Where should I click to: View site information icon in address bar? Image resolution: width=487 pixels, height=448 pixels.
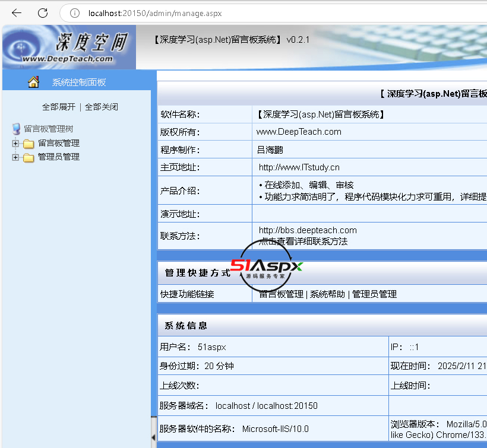[75, 13]
